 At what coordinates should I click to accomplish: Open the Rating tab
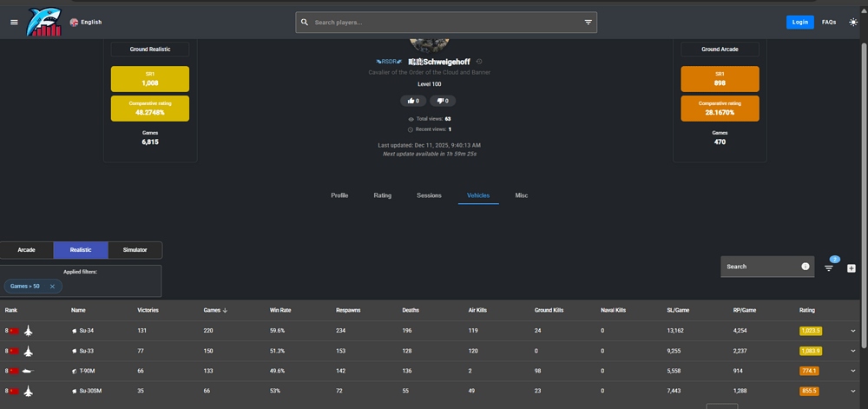tap(382, 196)
